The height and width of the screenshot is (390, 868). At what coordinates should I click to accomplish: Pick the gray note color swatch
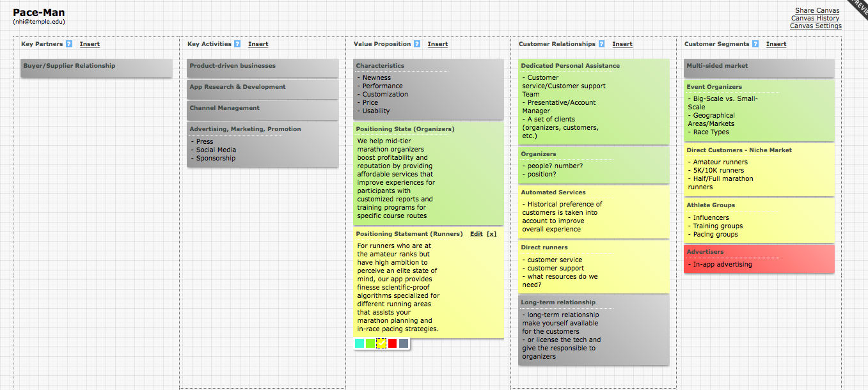point(404,343)
